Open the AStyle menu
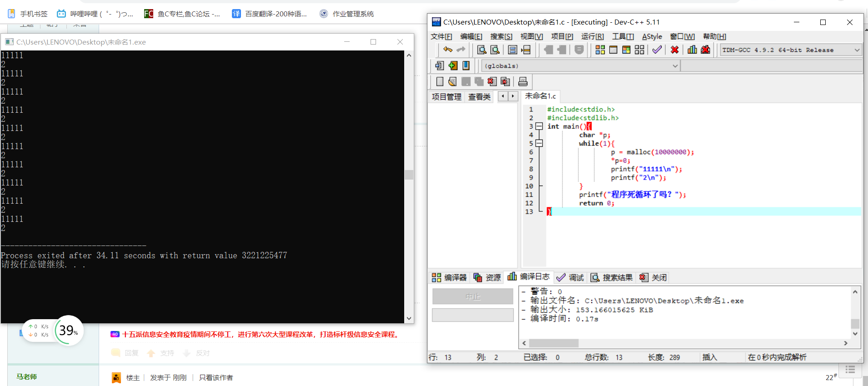Screen dimensions: 868x386 click(x=652, y=36)
